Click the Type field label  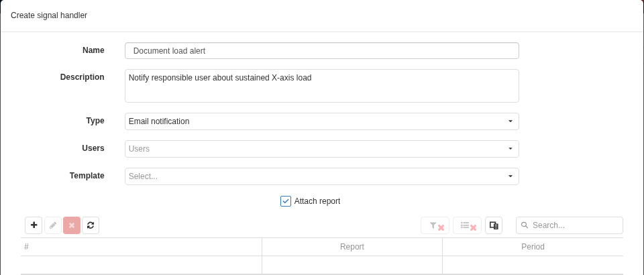click(x=95, y=121)
